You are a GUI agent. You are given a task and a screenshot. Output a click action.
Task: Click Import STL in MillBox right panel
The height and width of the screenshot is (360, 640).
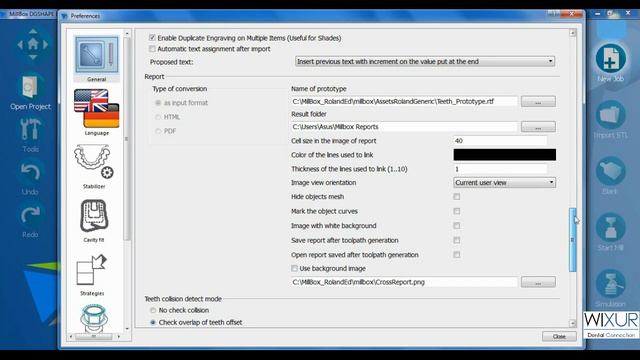point(611,120)
